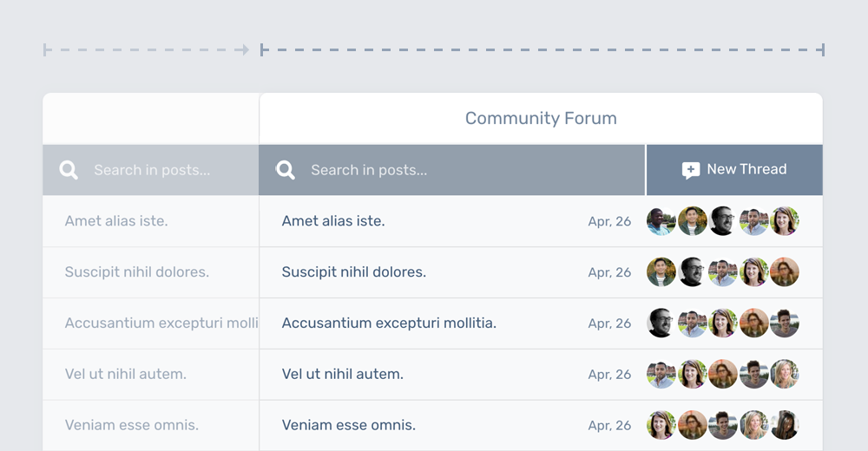This screenshot has height=451, width=868.
Task: Click the first avatar in the Amet alias row
Action: coord(661,221)
